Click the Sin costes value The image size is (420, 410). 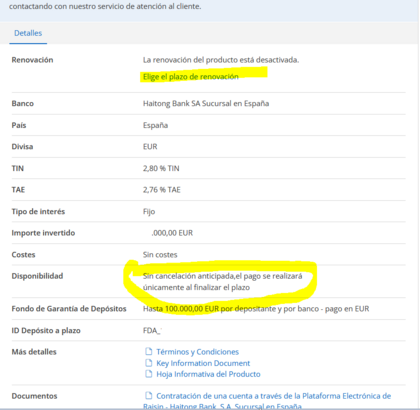[x=160, y=255]
